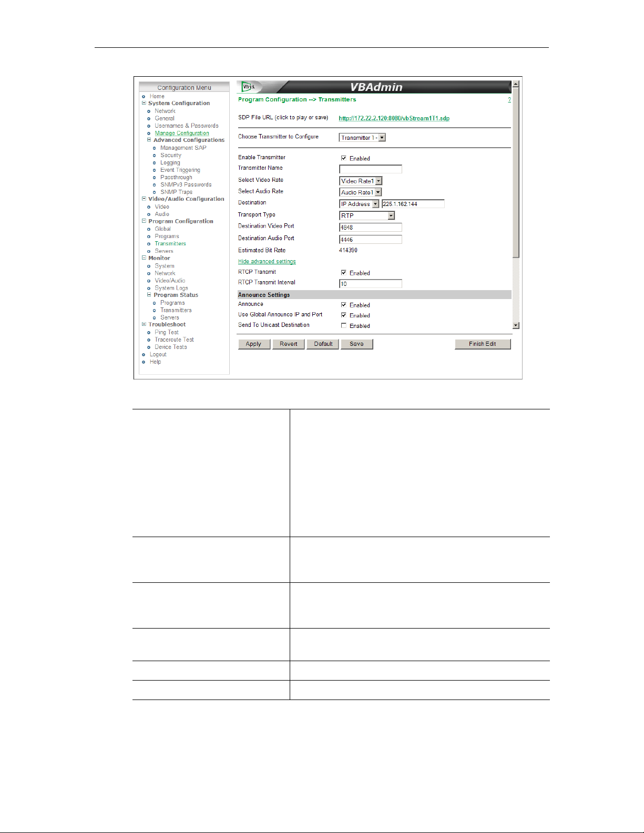644x833 pixels.
Task: Open System Logs page
Action: click(x=171, y=288)
